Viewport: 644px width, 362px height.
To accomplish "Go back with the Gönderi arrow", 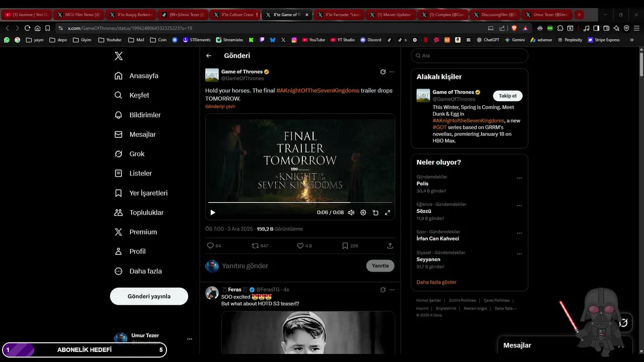I will pyautogui.click(x=209, y=56).
